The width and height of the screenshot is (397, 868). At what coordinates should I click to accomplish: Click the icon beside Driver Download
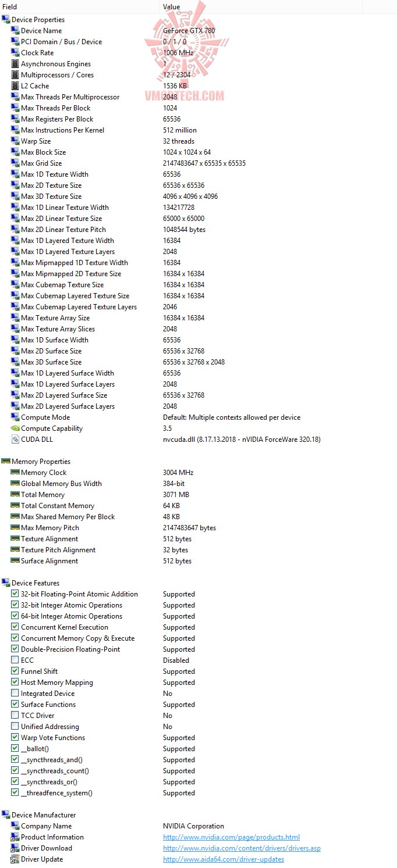click(15, 848)
